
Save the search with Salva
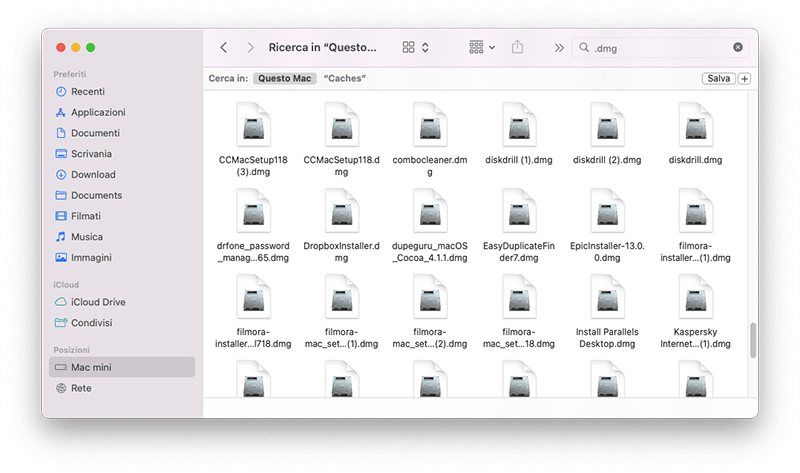718,79
